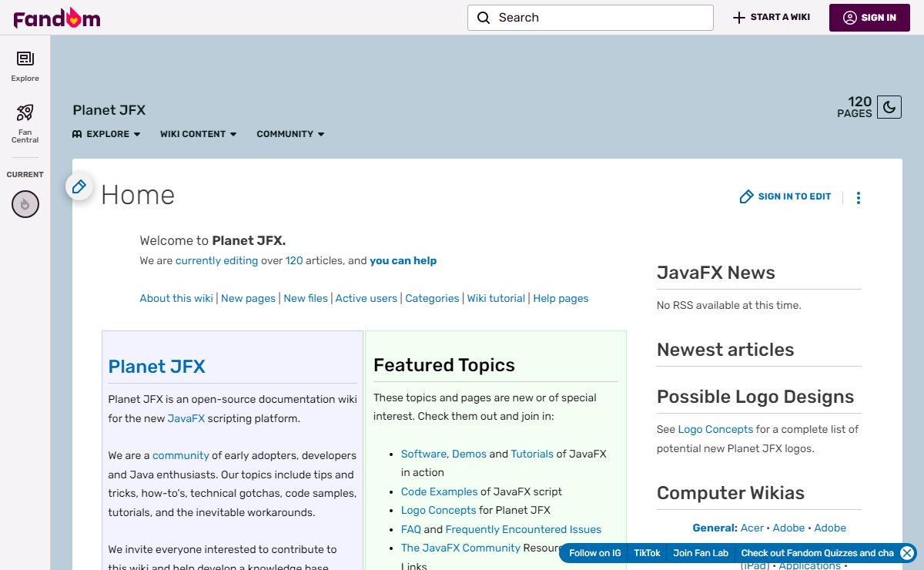This screenshot has width=924, height=570.
Task: Open the New pages link
Action: (248, 298)
